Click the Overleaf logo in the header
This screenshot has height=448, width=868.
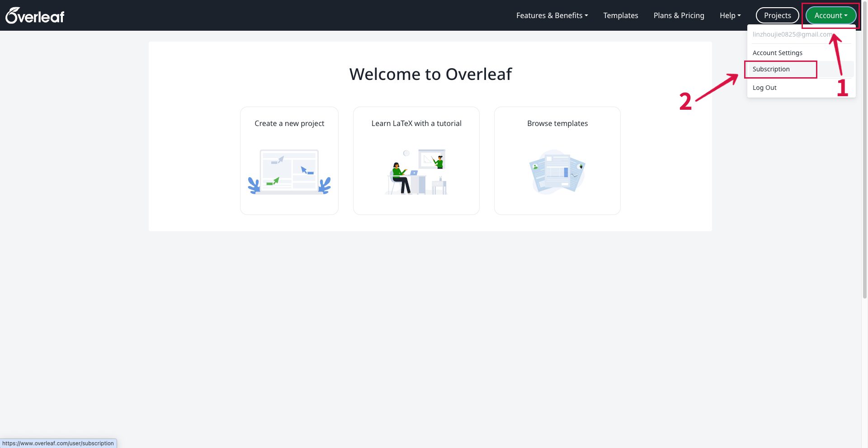[x=35, y=15]
